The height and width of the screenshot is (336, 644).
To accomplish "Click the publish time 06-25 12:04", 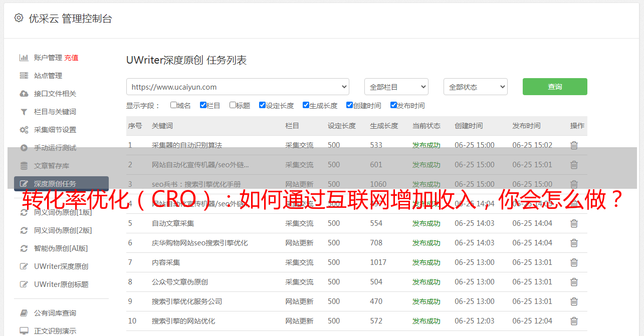I will point(532,321).
